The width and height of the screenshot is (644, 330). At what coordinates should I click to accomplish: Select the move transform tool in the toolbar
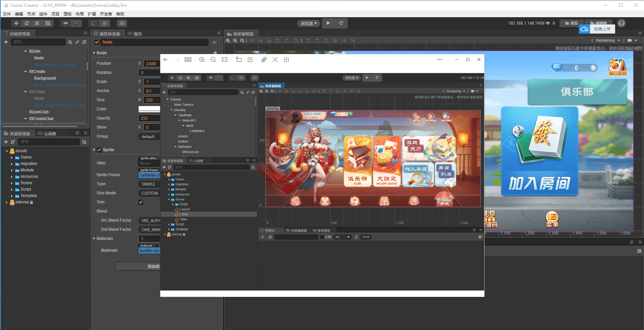tap(16, 23)
